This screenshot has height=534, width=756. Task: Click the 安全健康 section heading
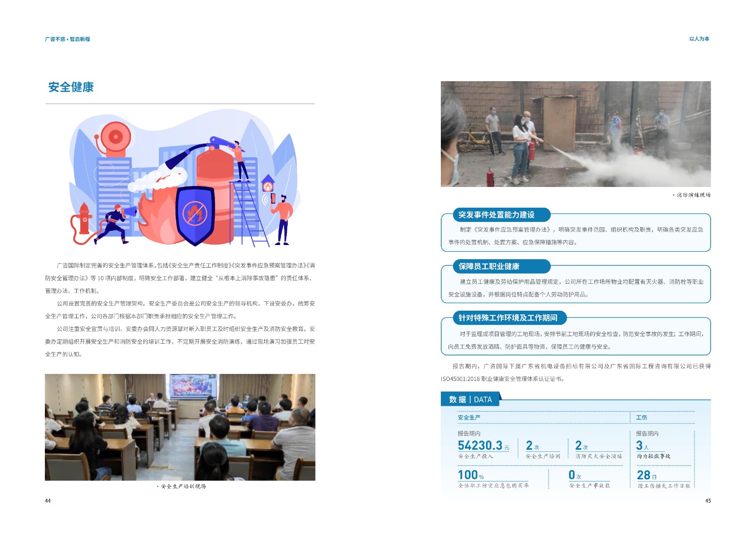pyautogui.click(x=71, y=87)
